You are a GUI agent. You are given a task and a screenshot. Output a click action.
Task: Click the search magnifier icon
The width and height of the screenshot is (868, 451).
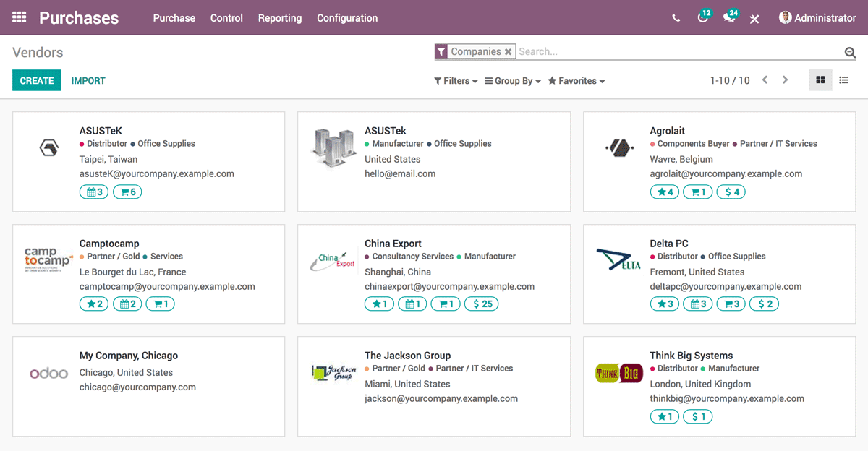click(x=850, y=51)
